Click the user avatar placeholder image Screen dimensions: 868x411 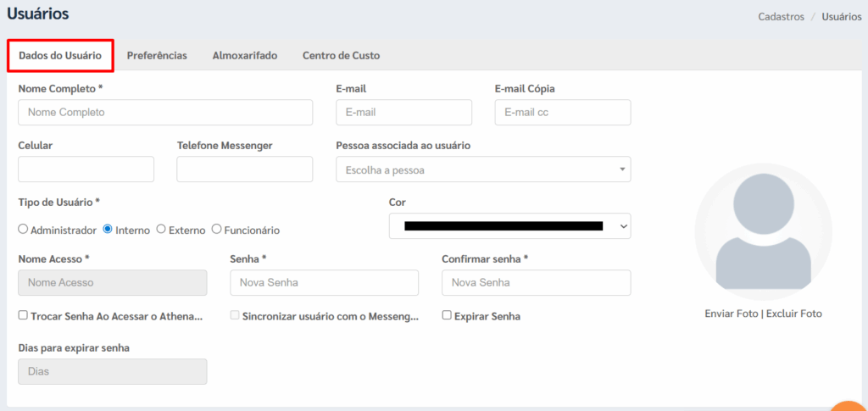pos(763,231)
